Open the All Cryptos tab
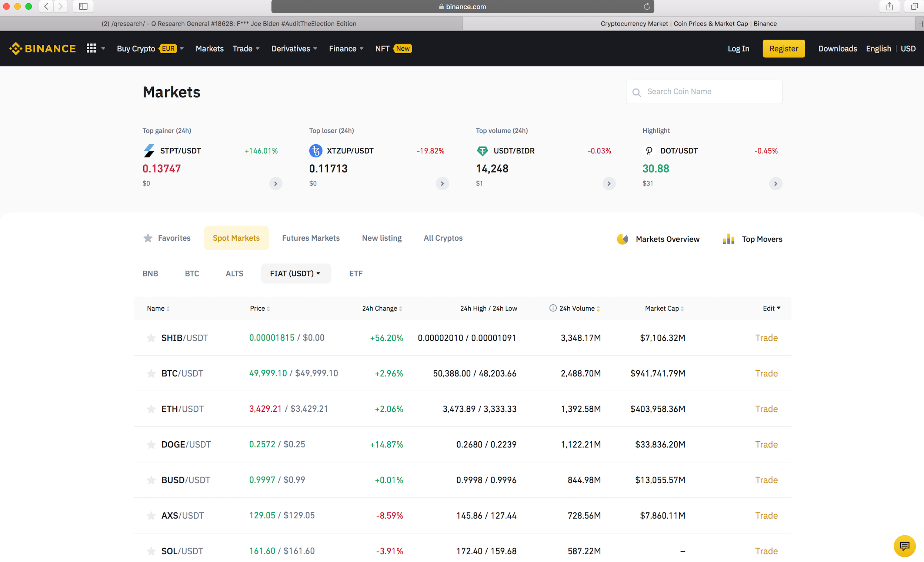 click(x=443, y=238)
